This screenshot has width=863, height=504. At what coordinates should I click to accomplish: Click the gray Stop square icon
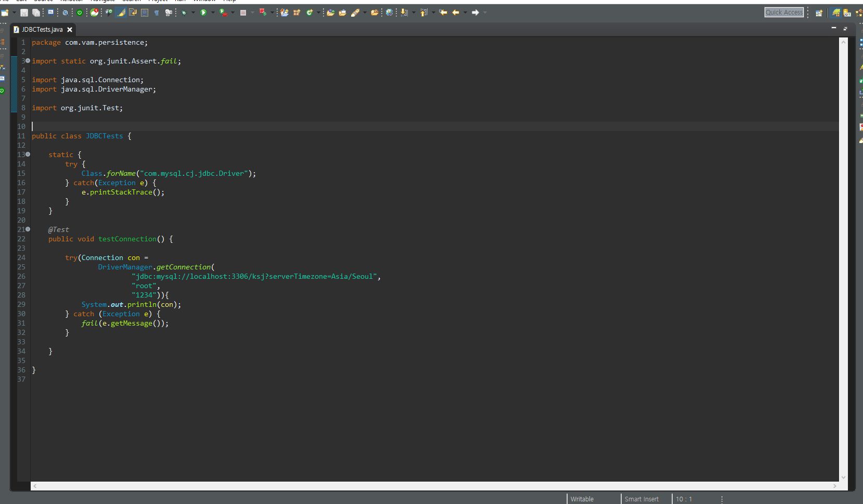point(243,12)
